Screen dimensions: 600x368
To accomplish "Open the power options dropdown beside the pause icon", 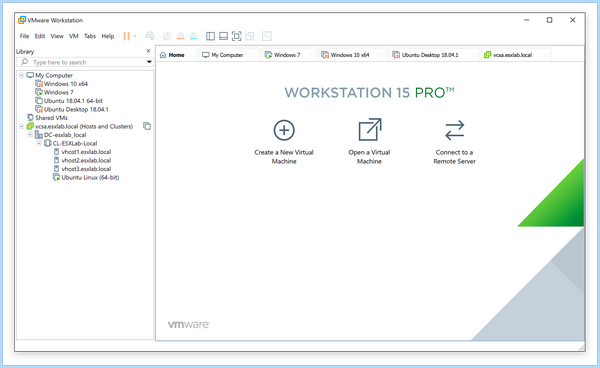I will [135, 36].
